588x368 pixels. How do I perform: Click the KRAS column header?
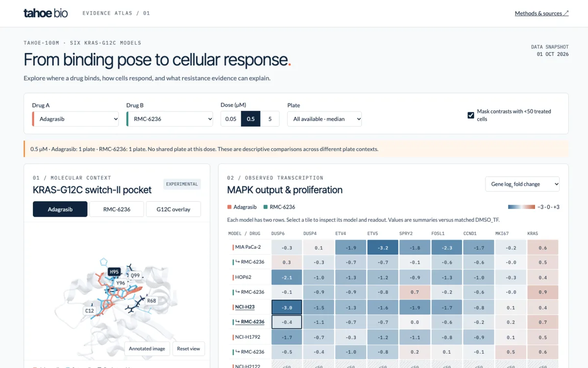[533, 234]
